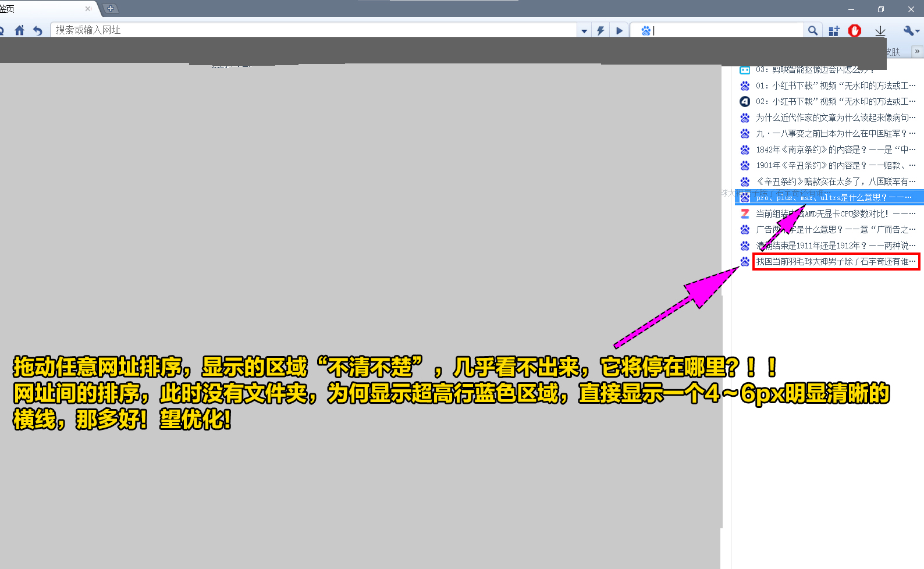Click the home page icon
Image resolution: width=924 pixels, height=569 pixels.
[x=19, y=30]
